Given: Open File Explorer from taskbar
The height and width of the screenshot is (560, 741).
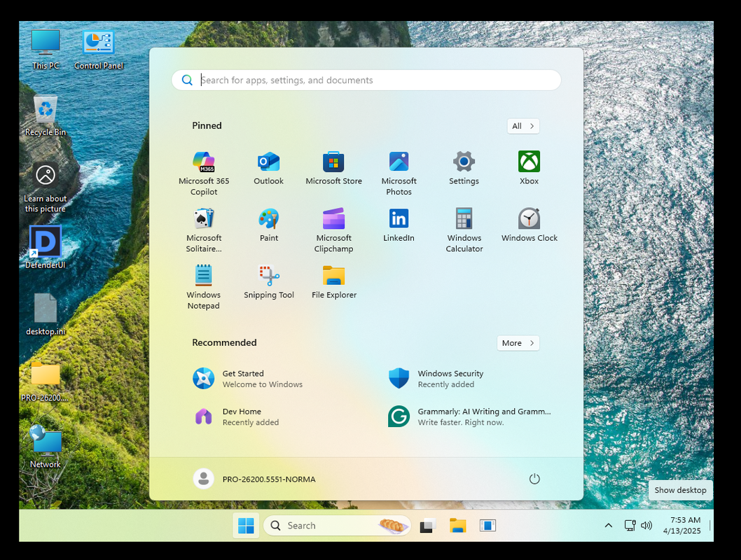Looking at the screenshot, I should [457, 526].
